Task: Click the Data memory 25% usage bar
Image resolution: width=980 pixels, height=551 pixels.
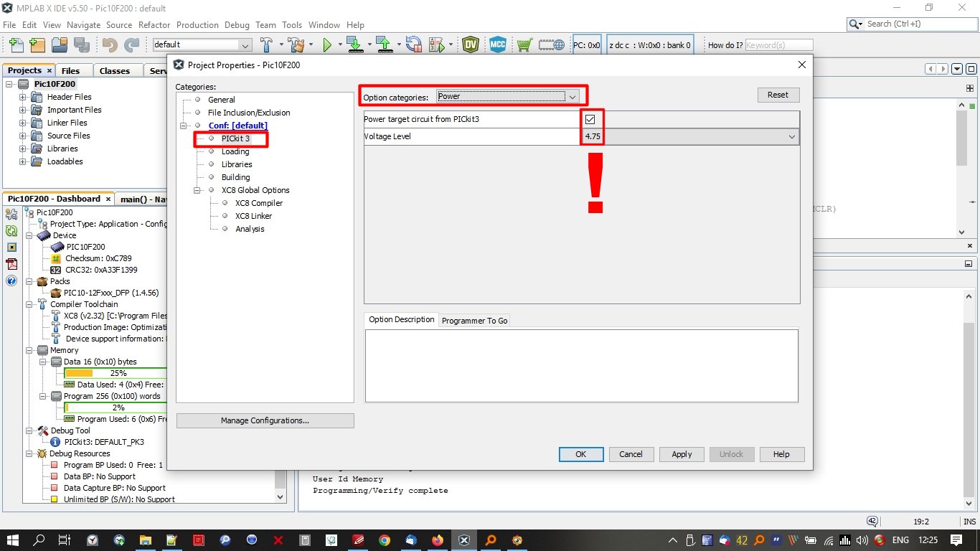Action: point(116,373)
